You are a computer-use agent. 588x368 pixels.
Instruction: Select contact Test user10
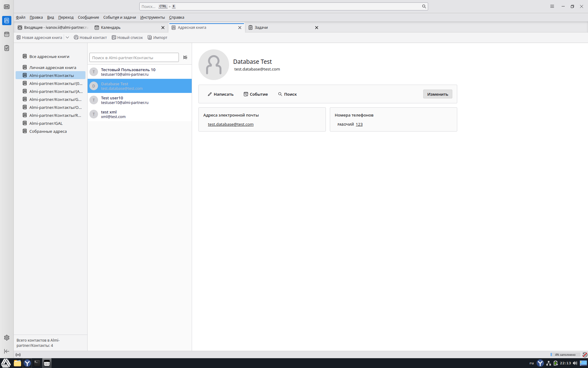140,100
